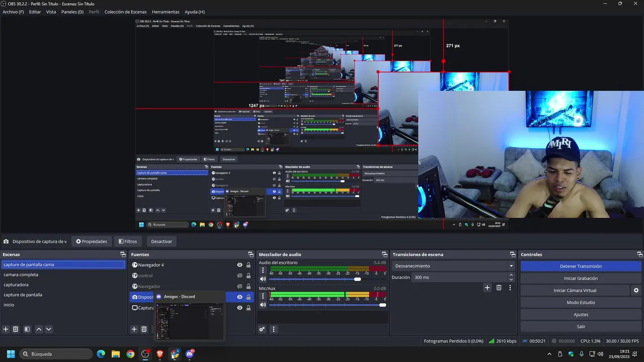This screenshot has height=362, width=644.
Task: Open the Archivo menu
Action: coord(13,12)
